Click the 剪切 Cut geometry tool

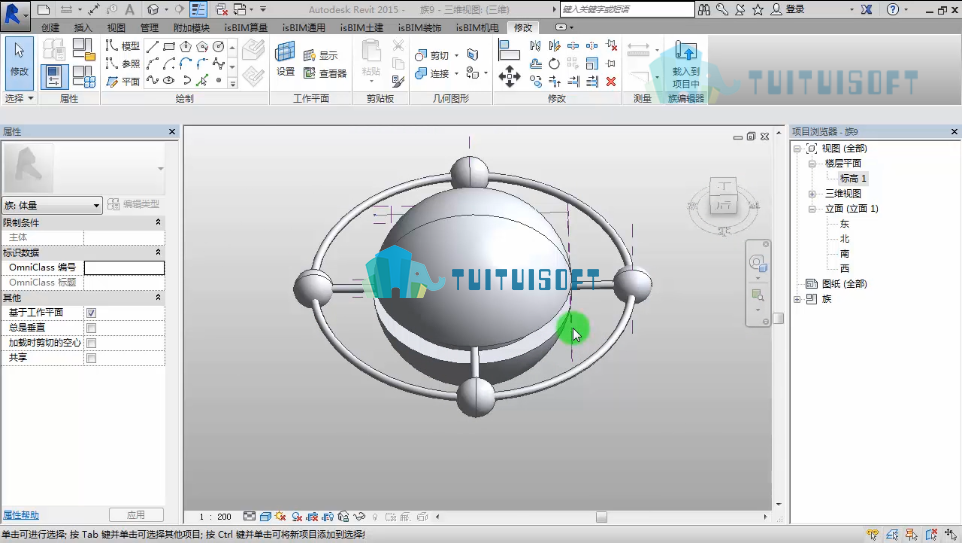coord(432,55)
